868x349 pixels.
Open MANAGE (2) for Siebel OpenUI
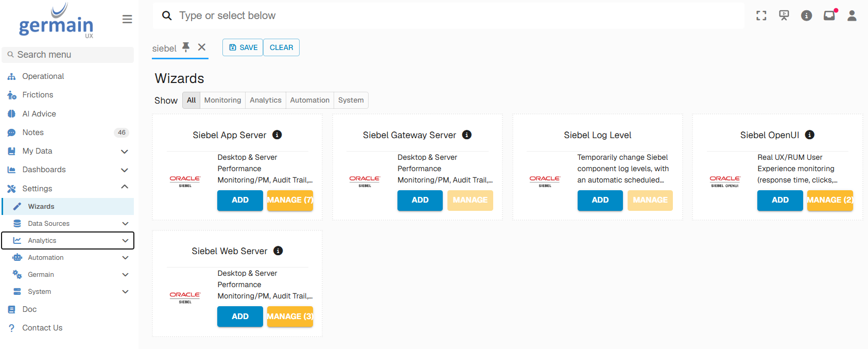[x=830, y=200]
